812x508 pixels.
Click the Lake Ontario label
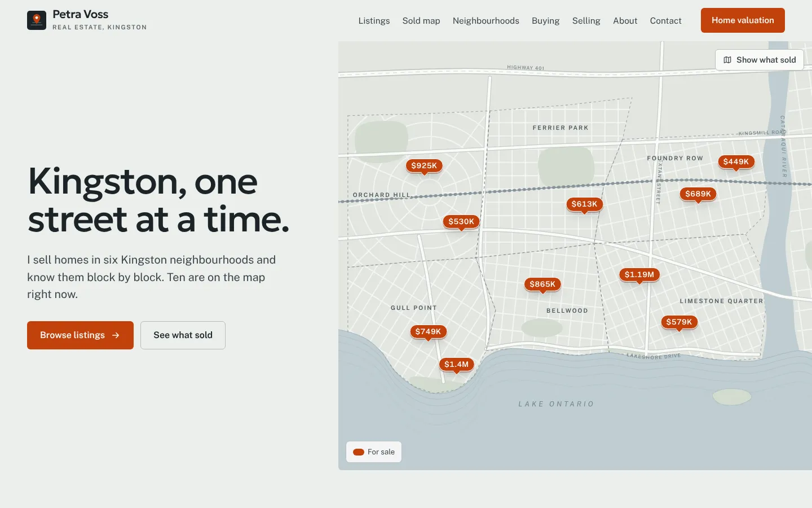click(x=556, y=404)
